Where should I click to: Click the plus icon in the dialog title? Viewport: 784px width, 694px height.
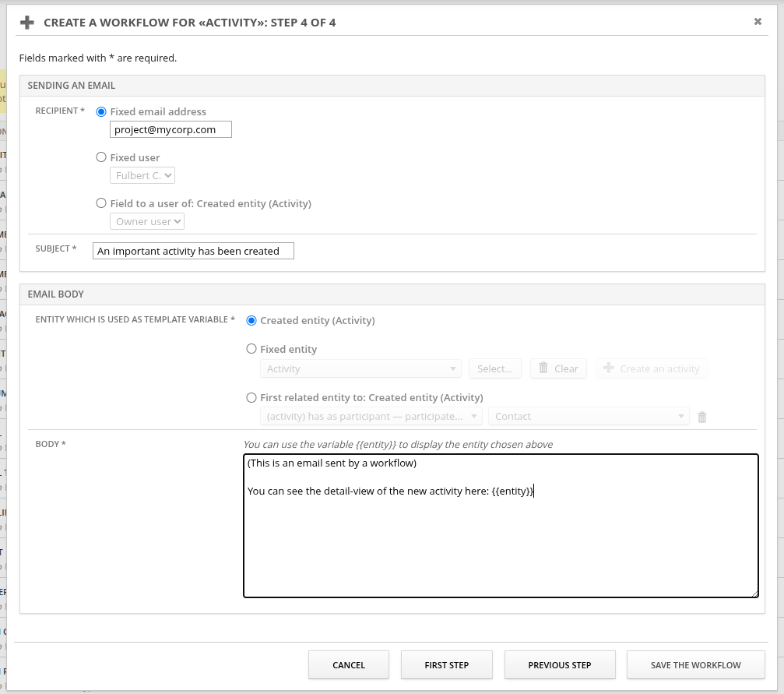point(27,23)
